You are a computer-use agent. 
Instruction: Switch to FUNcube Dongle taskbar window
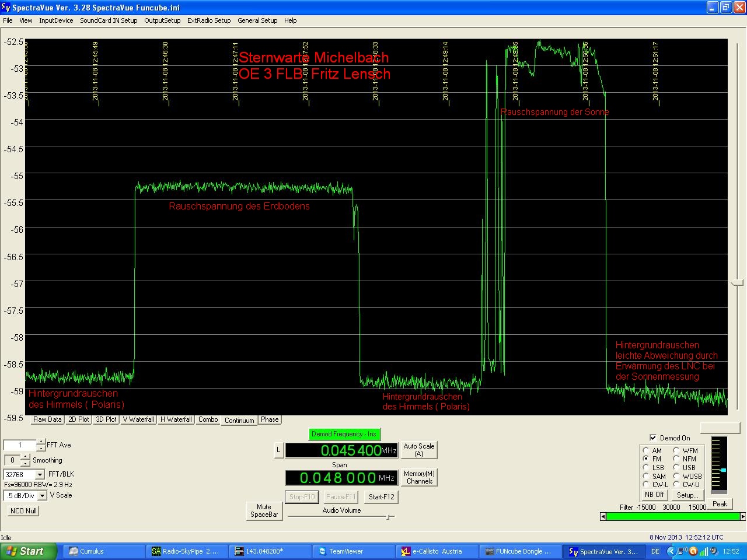click(521, 551)
